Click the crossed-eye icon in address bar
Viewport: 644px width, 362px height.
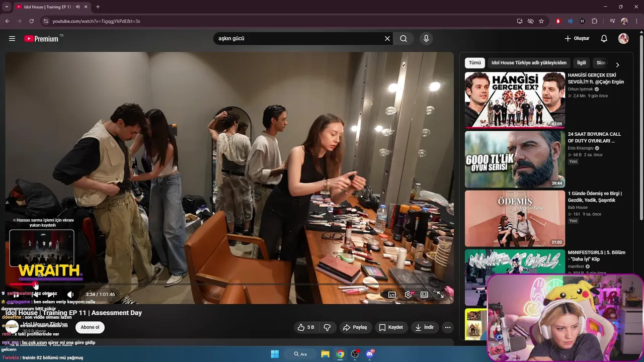pyautogui.click(x=530, y=21)
